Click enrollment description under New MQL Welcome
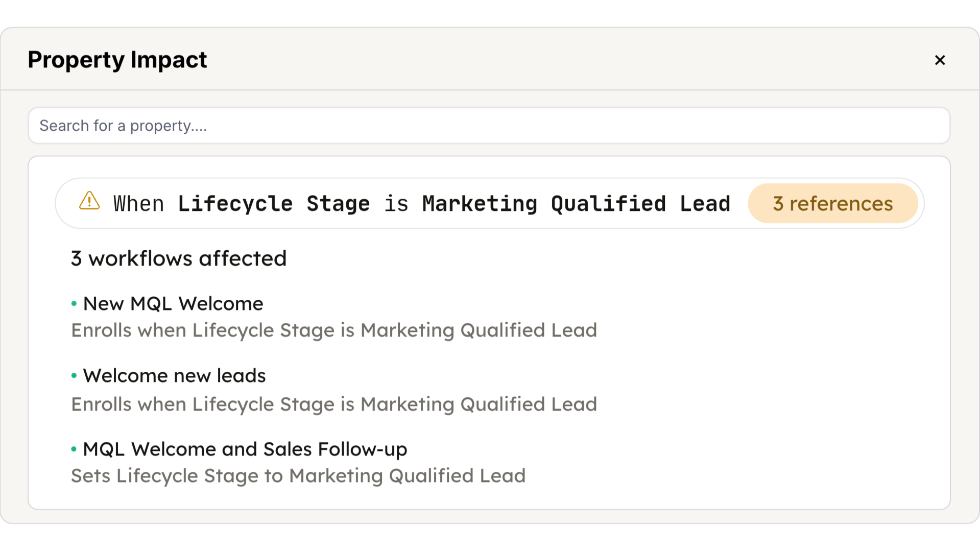The height and width of the screenshot is (551, 980). (x=334, y=330)
